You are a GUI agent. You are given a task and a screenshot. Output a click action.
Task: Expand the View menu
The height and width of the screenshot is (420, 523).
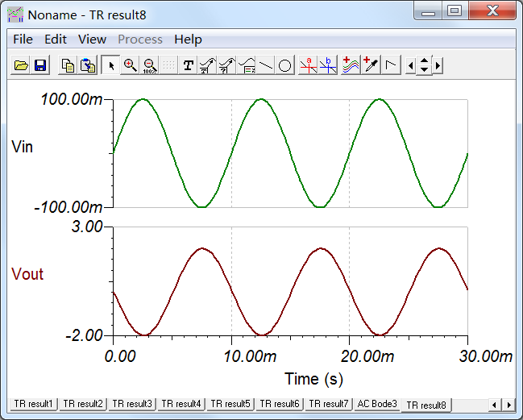tap(92, 40)
